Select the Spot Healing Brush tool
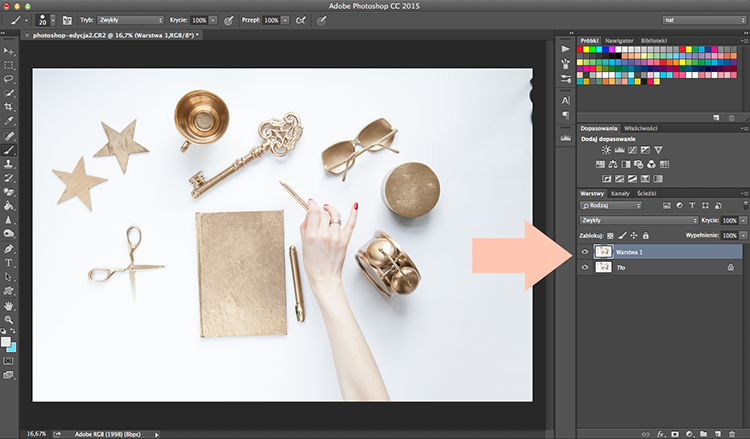 [9, 136]
